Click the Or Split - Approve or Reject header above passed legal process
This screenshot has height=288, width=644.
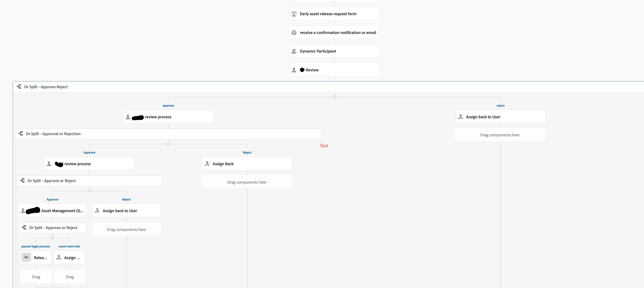coord(53,228)
